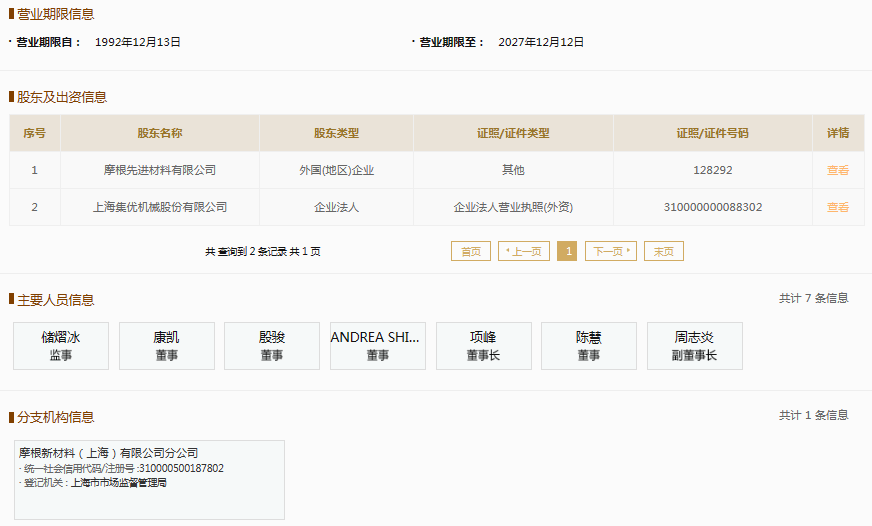Click the end date 2027年12月12日
This screenshot has width=872, height=526.
(x=541, y=42)
